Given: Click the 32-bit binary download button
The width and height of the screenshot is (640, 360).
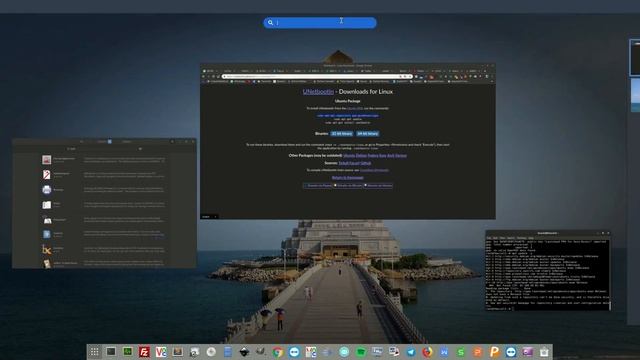Looking at the screenshot, I should (342, 133).
